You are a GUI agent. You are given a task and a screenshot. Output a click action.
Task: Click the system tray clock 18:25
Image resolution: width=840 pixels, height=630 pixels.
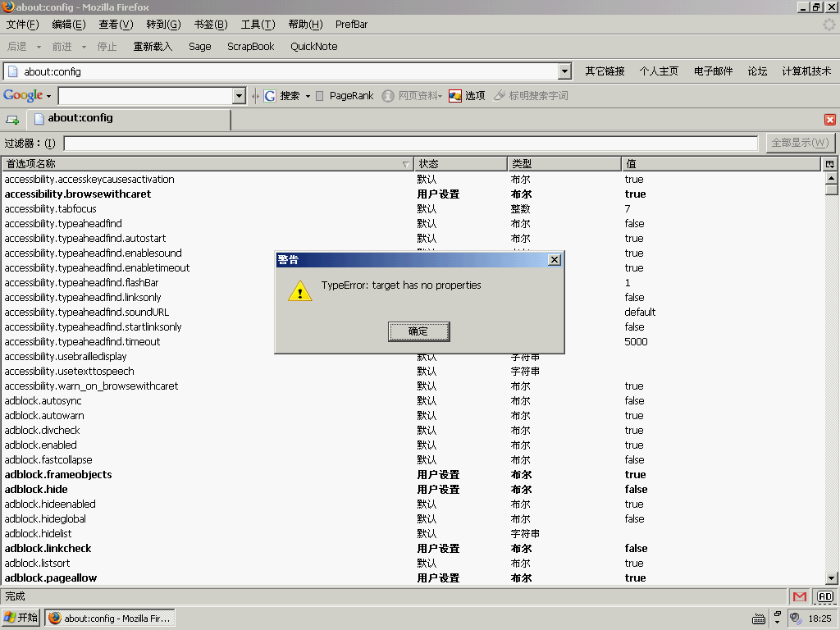pyautogui.click(x=820, y=619)
